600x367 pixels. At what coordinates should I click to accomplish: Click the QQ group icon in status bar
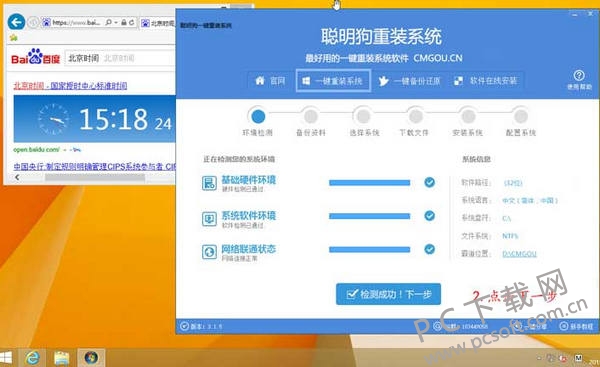437,326
